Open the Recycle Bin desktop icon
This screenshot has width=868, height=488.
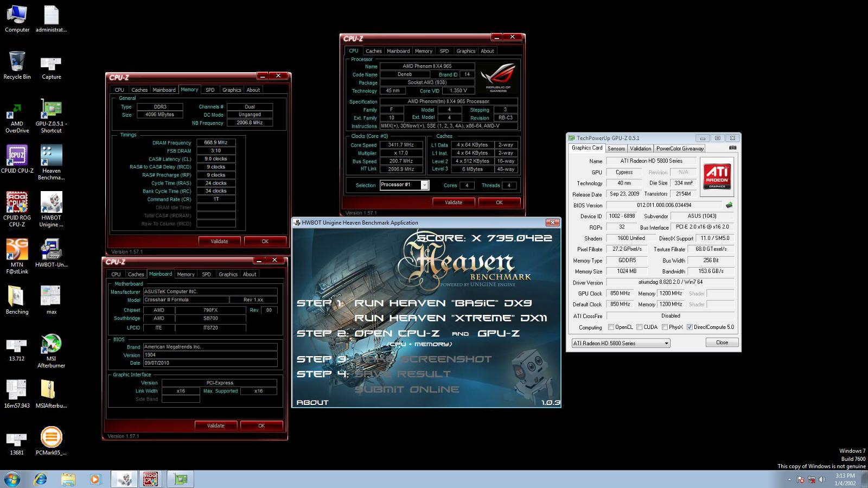click(17, 66)
